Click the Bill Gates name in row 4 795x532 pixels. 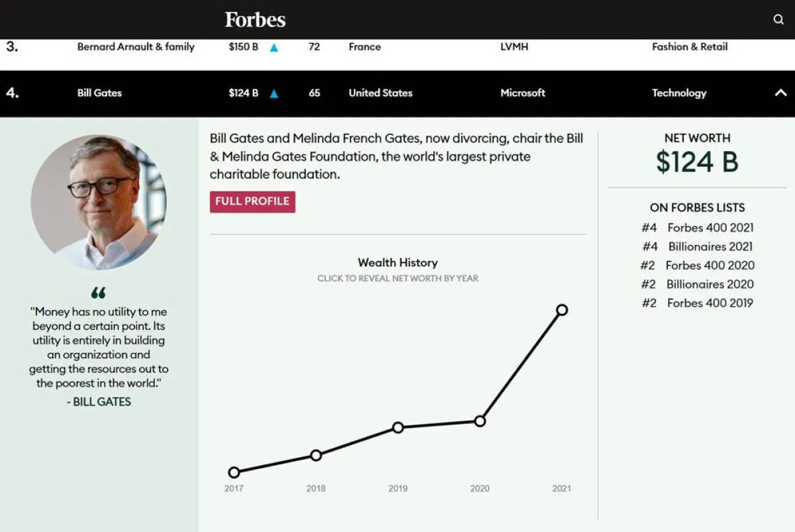[99, 93]
